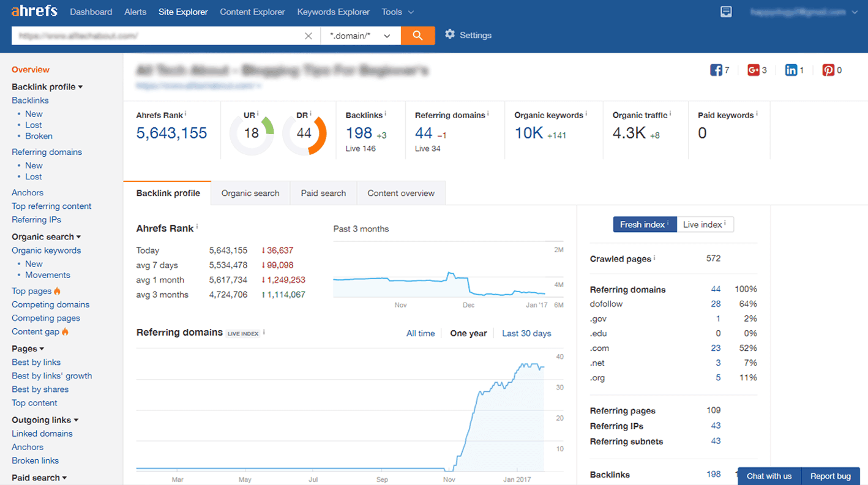Viewport: 868px width, 485px height.
Task: Click dofollow count 28
Action: pos(716,304)
